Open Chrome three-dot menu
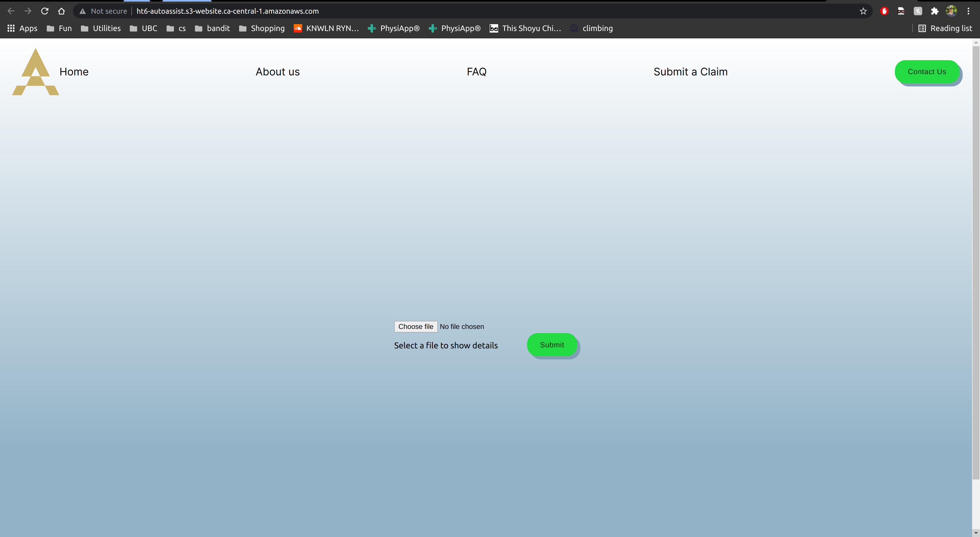 pyautogui.click(x=968, y=11)
